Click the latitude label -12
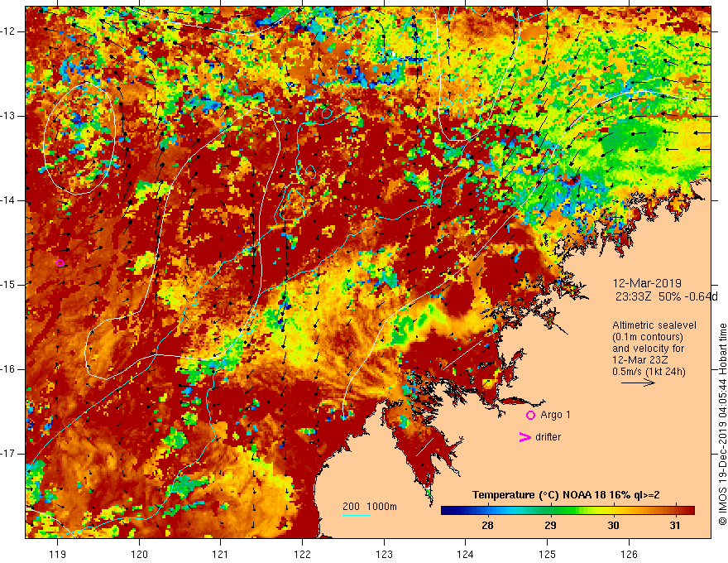 [9, 31]
